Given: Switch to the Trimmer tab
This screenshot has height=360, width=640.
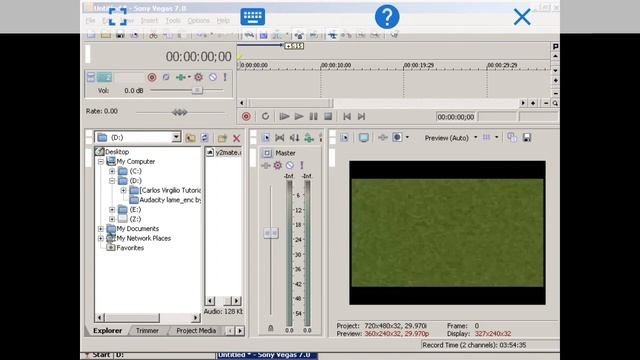Looking at the screenshot, I should pyautogui.click(x=147, y=331).
